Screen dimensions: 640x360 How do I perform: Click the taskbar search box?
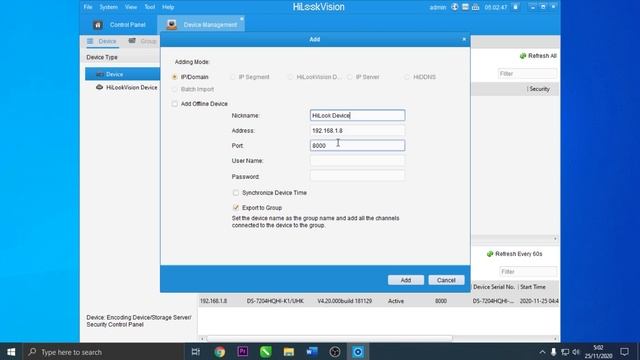tap(103, 351)
